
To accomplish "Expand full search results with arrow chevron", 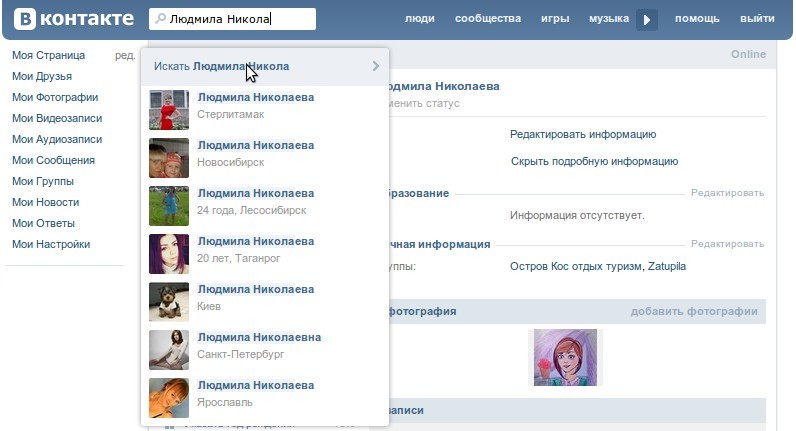I will [375, 66].
